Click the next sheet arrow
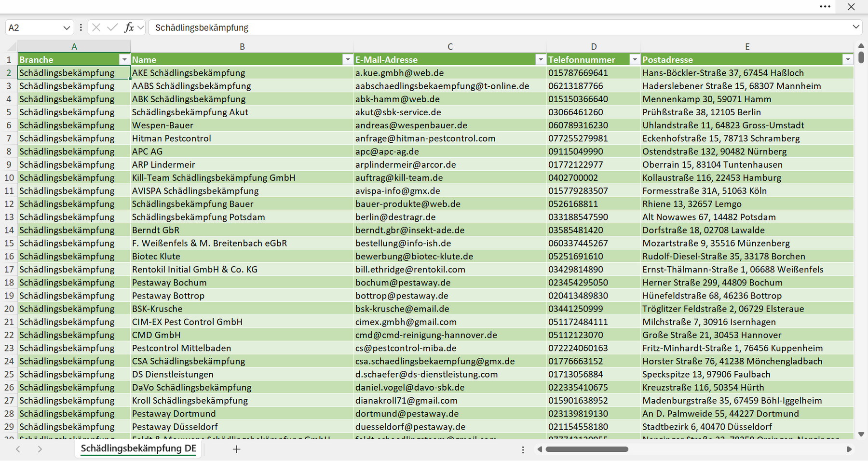Viewport: 868px width, 461px height. [40, 449]
